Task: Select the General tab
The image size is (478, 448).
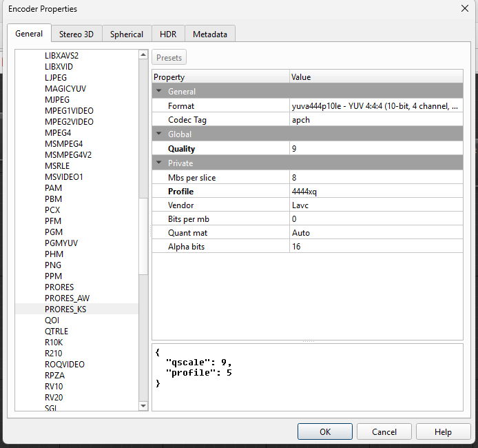Action: click(x=29, y=33)
